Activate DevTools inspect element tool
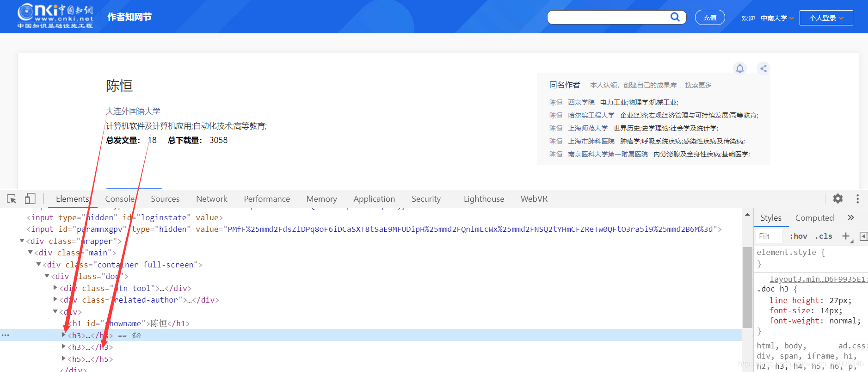 pos(12,199)
